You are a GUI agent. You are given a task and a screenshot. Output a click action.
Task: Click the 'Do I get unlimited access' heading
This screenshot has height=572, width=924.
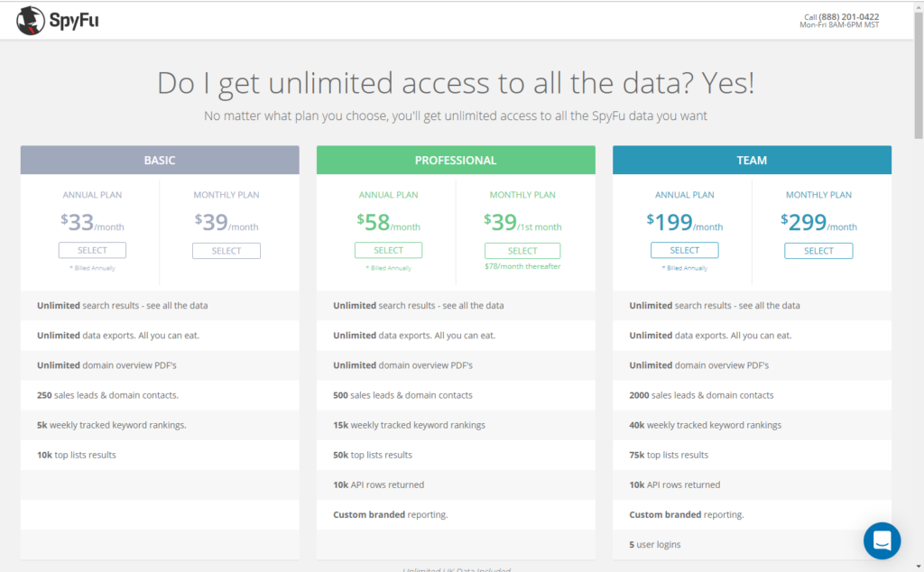(456, 82)
